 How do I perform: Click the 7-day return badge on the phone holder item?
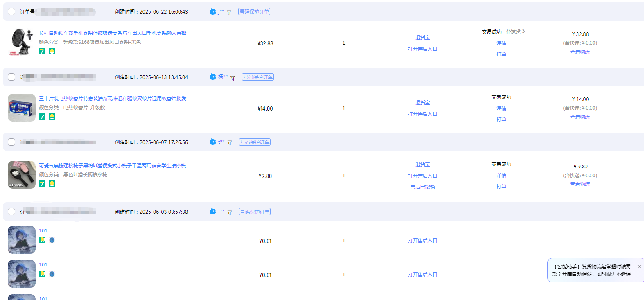[x=42, y=51]
